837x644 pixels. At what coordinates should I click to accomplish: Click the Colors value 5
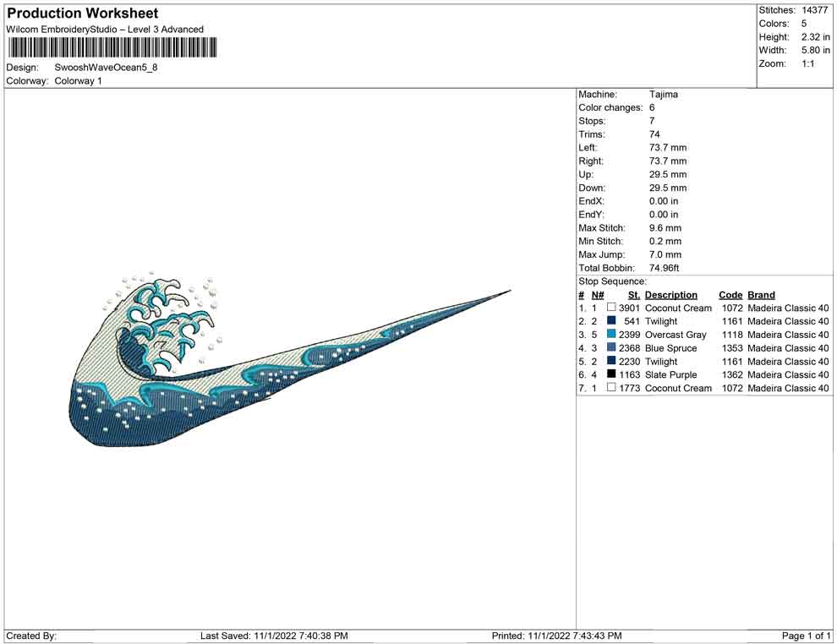pyautogui.click(x=804, y=24)
